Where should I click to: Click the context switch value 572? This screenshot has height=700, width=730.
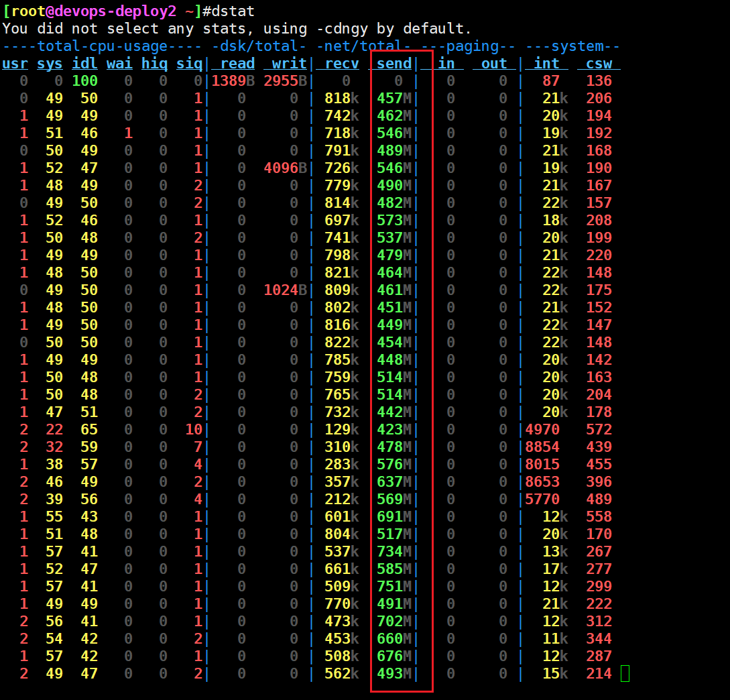tap(599, 429)
